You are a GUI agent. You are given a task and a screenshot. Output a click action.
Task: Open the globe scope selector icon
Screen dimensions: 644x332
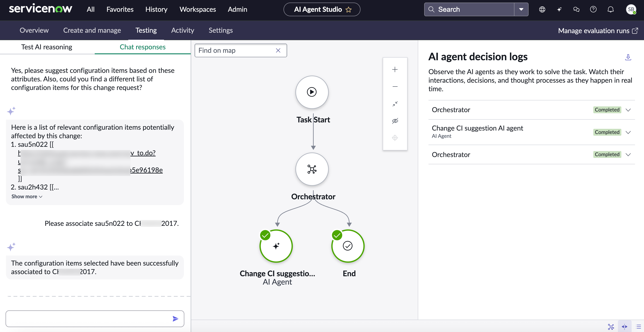tap(542, 9)
